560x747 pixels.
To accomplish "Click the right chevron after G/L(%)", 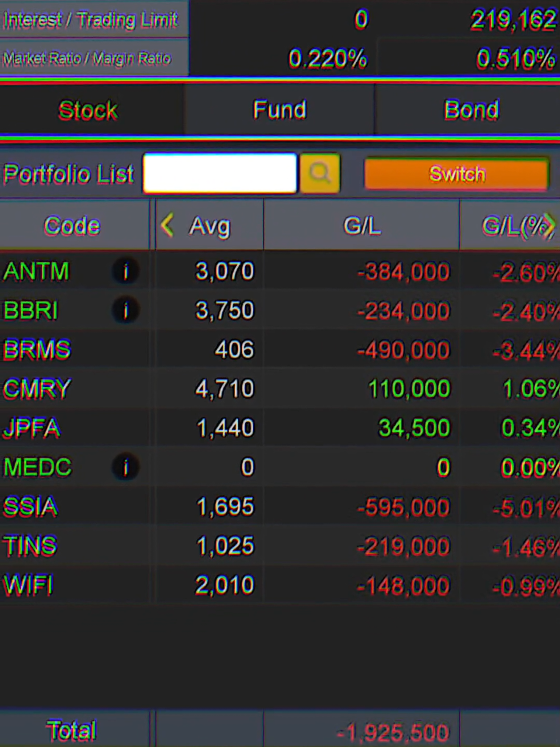I will click(550, 225).
